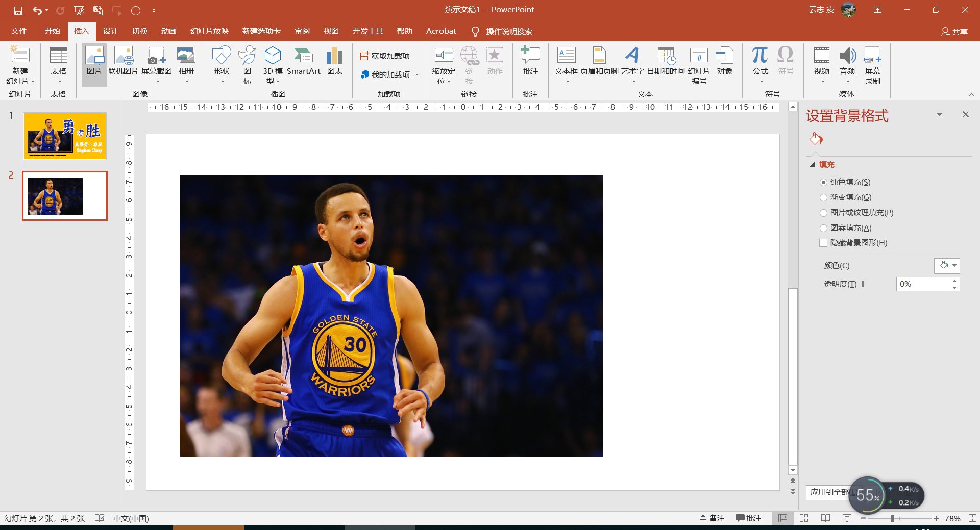The height and width of the screenshot is (530, 980).
Task: Insert Date and Time (日期和时间)
Action: click(x=666, y=61)
